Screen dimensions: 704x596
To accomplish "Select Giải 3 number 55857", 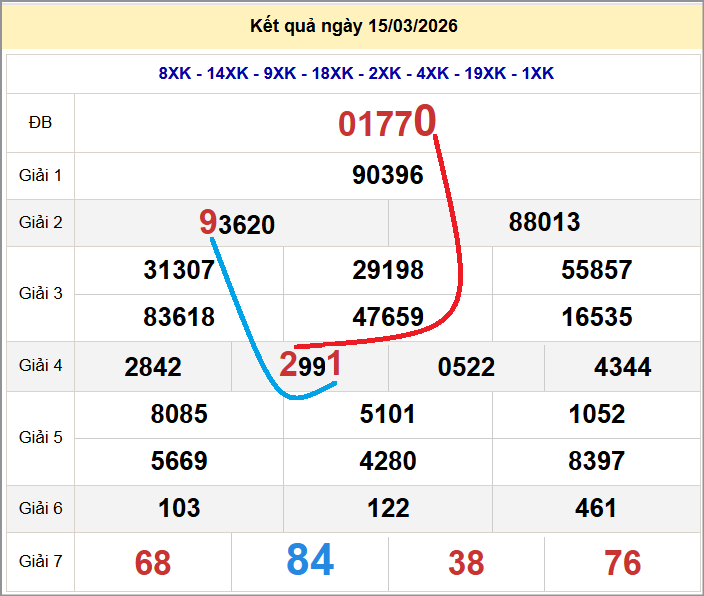I will point(596,270).
